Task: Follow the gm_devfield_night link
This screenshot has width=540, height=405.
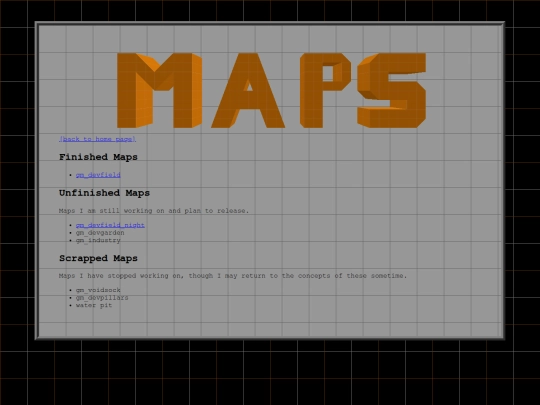Action: click(x=110, y=225)
